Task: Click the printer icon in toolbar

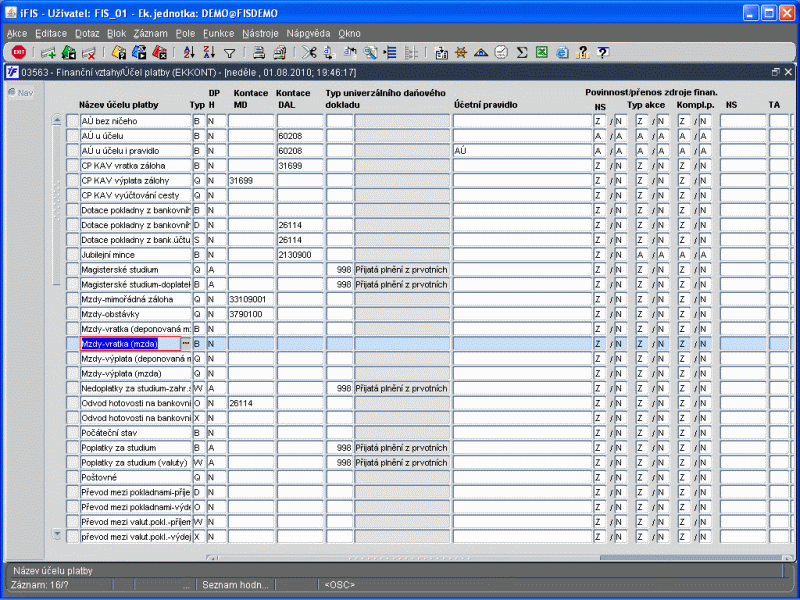Action: 258,52
